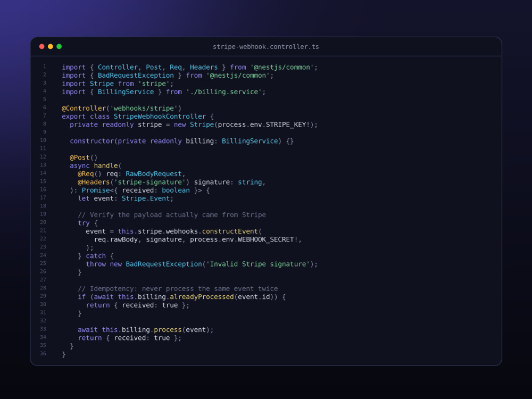The image size is (532, 399).
Task: Click line number 1 in the gutter
Action: point(45,66)
